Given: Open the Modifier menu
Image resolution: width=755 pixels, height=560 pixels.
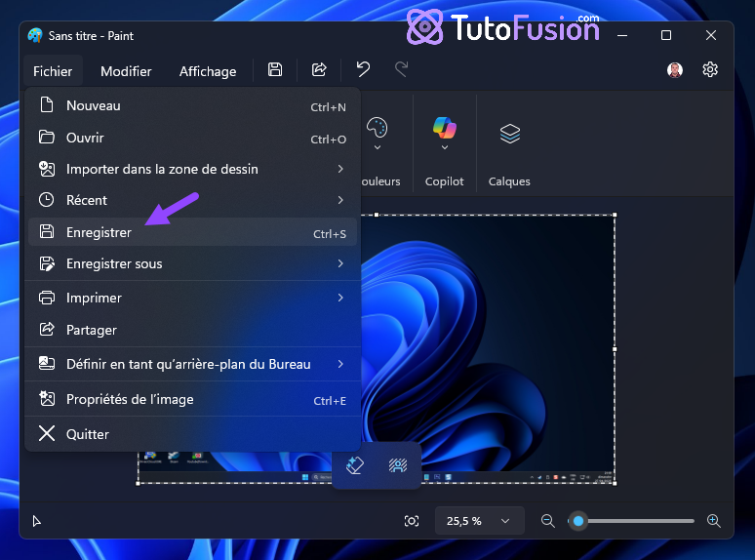Looking at the screenshot, I should tap(126, 71).
